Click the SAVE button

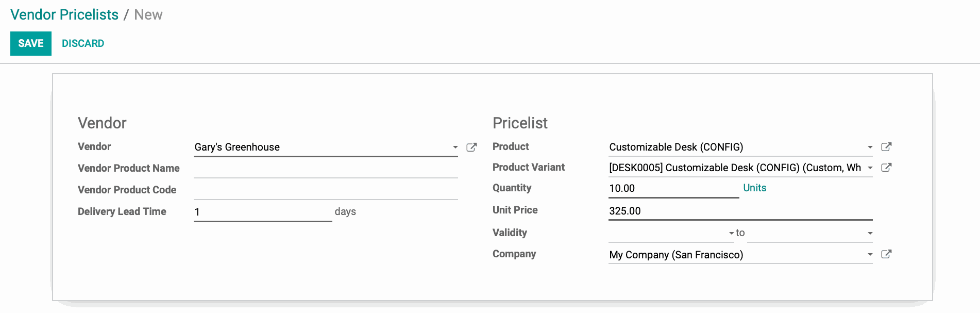tap(31, 43)
